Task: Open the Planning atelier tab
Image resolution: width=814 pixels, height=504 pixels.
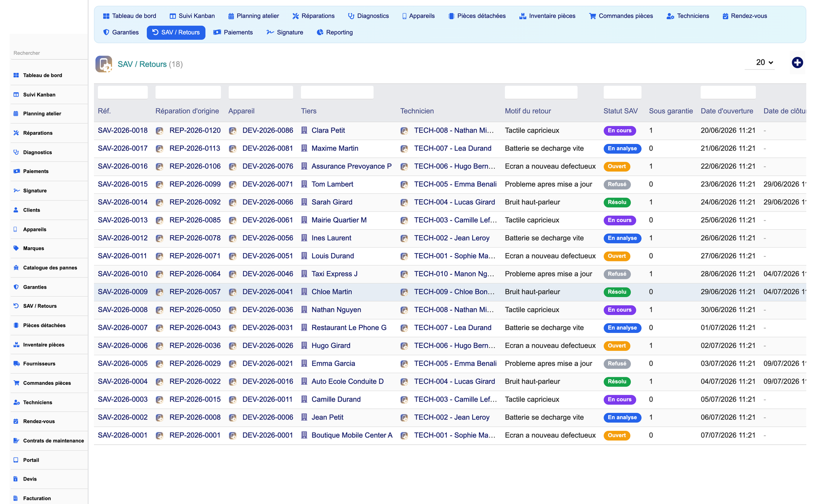Action: (x=253, y=16)
